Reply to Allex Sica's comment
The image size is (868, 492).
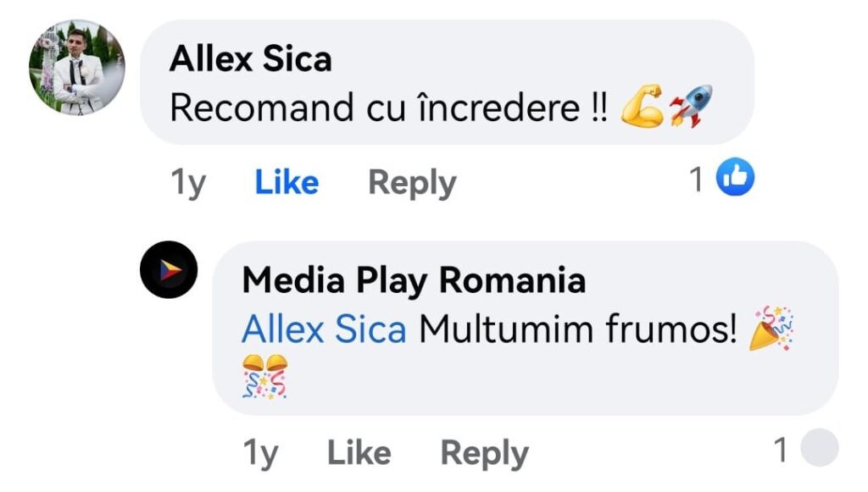(412, 183)
